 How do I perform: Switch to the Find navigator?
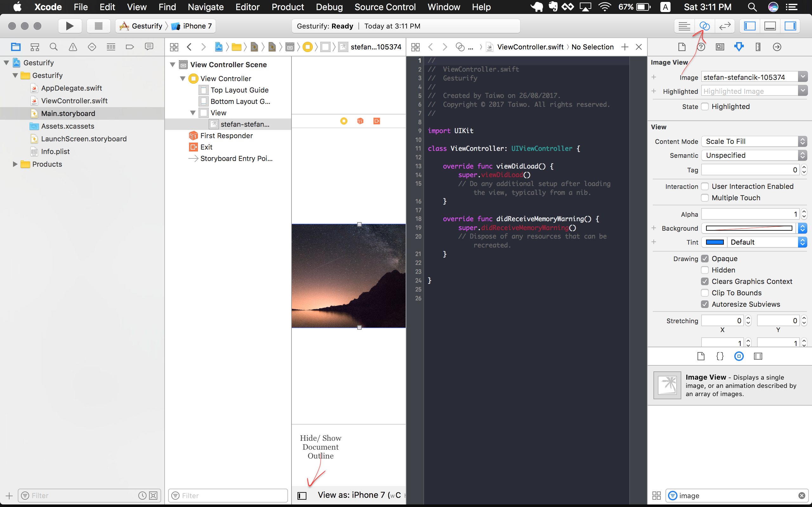click(54, 47)
